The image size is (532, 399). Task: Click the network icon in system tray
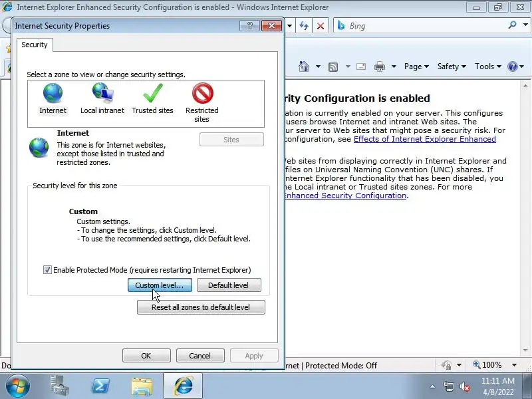coord(449,386)
